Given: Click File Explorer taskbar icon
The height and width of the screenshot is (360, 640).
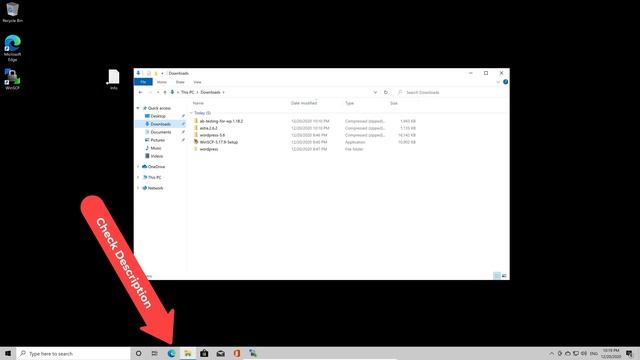Looking at the screenshot, I should pos(188,353).
